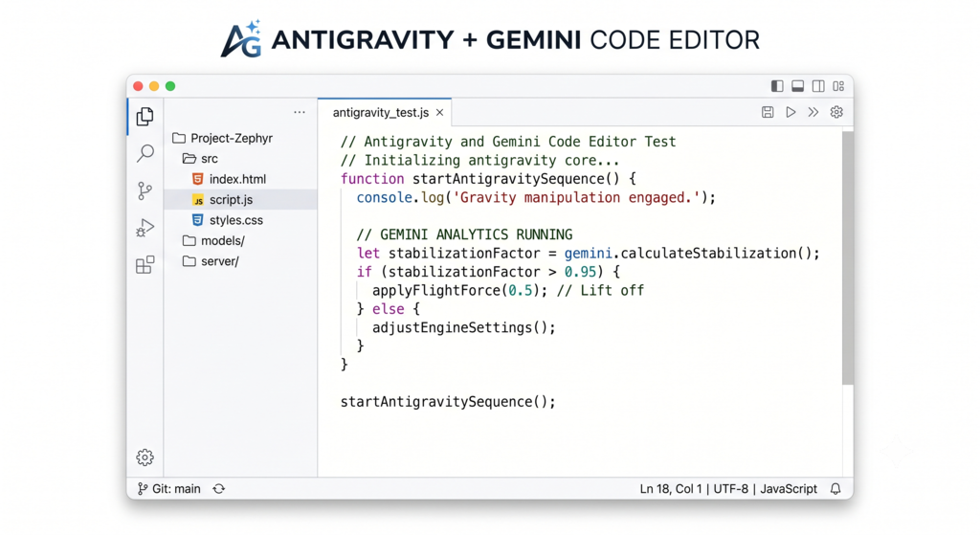This screenshot has width=980, height=535.
Task: Open the customize layout icon
Action: coord(838,86)
